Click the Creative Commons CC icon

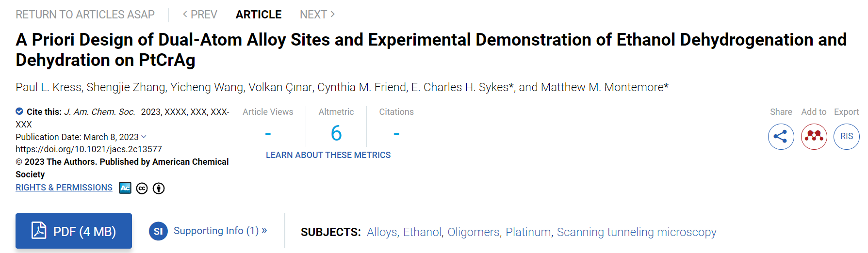coord(142,189)
